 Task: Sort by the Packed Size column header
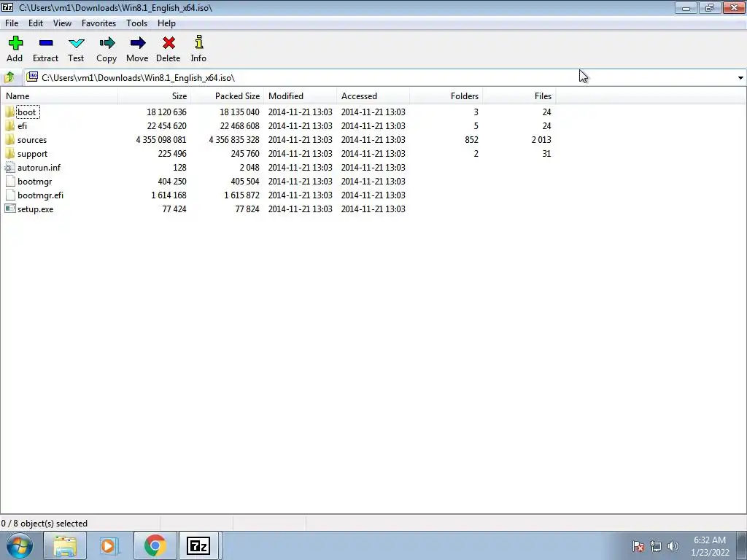point(228,96)
